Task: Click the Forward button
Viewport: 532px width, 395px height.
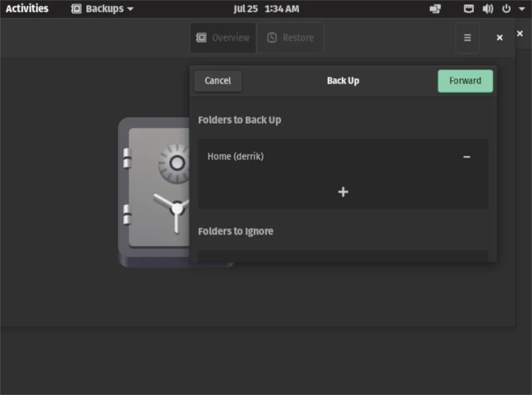Action: (465, 80)
